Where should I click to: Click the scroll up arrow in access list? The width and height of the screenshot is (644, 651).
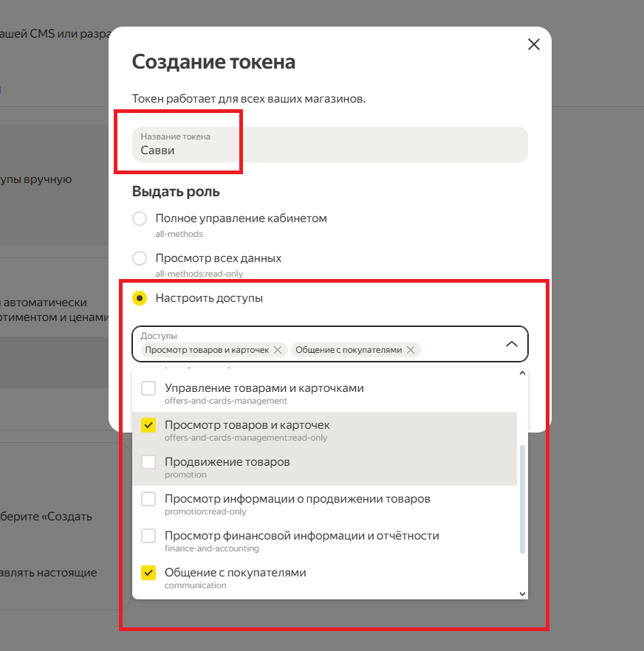click(x=523, y=373)
